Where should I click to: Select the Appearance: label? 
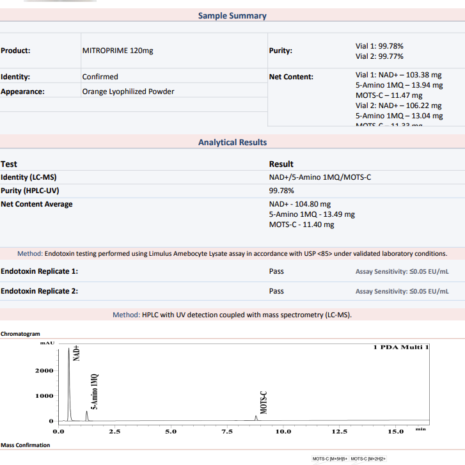22,91
